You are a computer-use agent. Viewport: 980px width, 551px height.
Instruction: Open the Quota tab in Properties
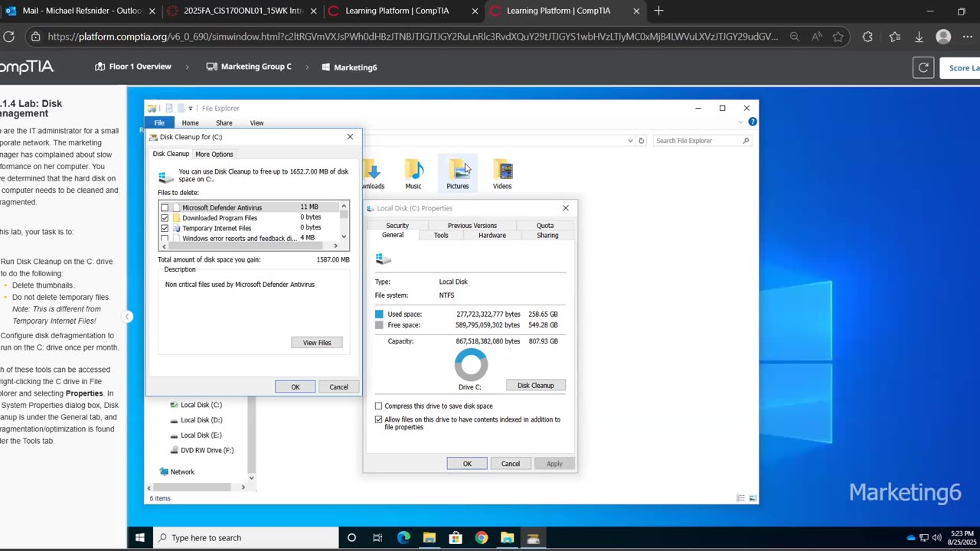click(545, 226)
